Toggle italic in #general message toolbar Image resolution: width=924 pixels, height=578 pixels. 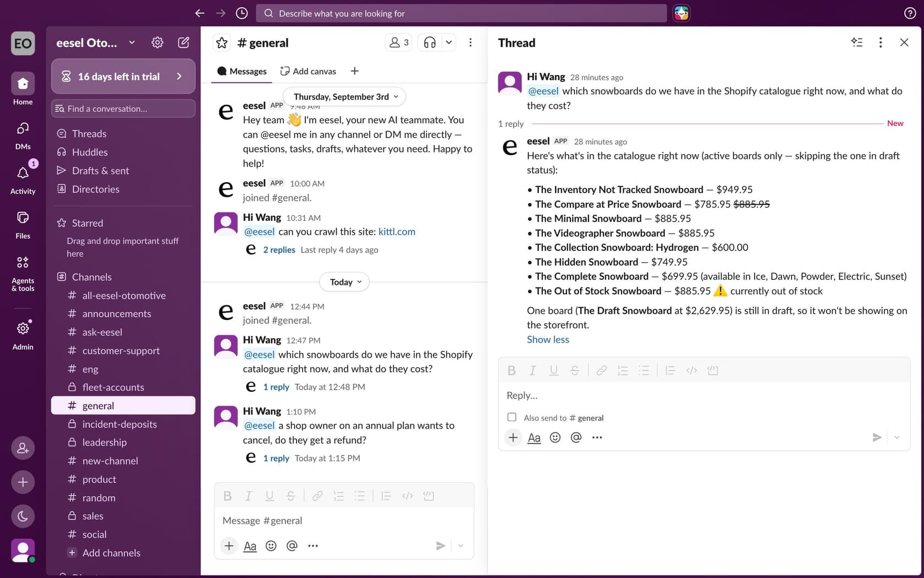pos(248,497)
